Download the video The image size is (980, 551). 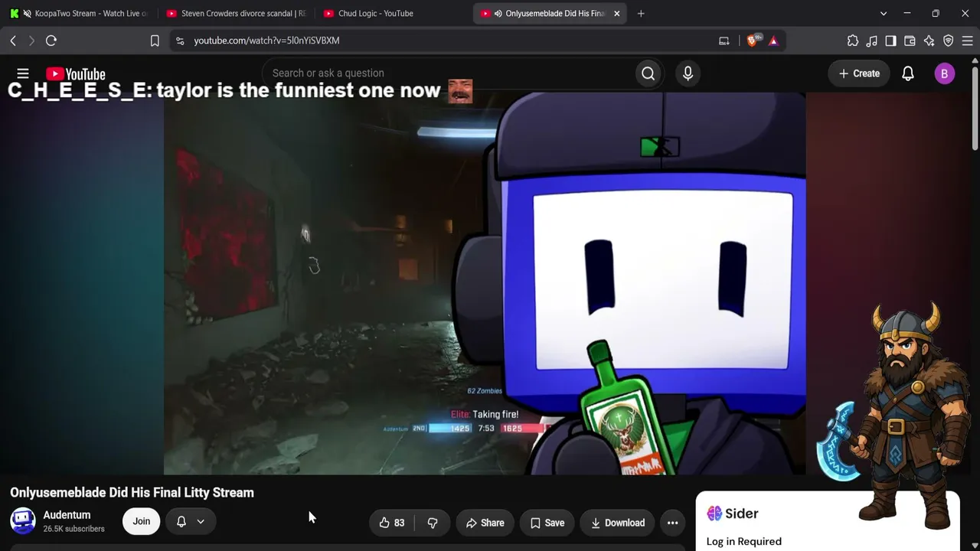pyautogui.click(x=617, y=523)
